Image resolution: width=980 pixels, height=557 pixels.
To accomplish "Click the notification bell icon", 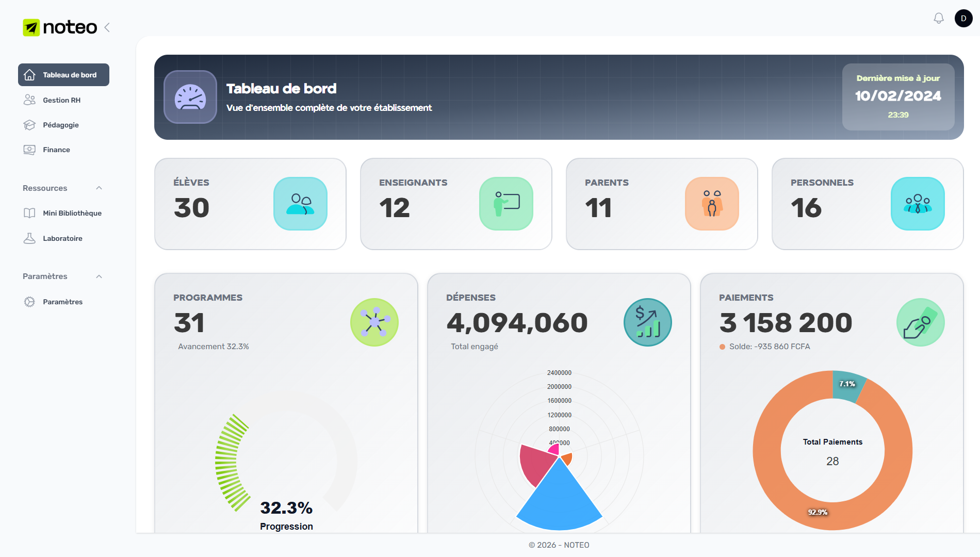I will (x=939, y=19).
